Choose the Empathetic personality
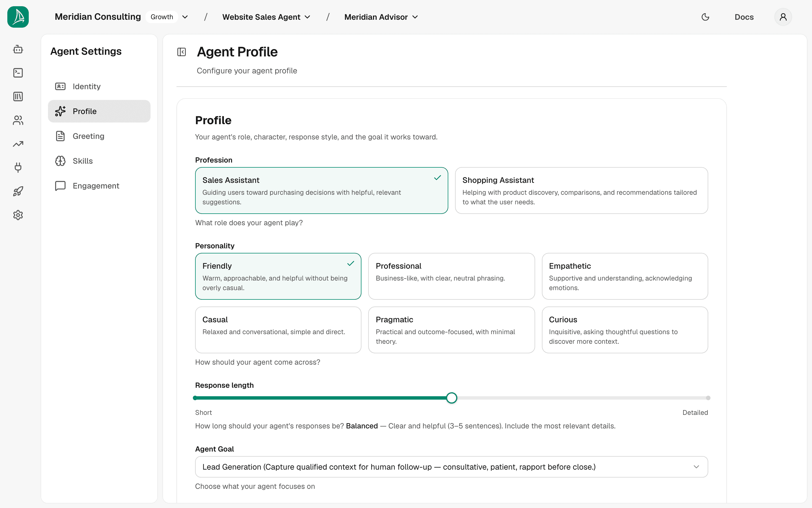This screenshot has width=812, height=508. tap(625, 276)
